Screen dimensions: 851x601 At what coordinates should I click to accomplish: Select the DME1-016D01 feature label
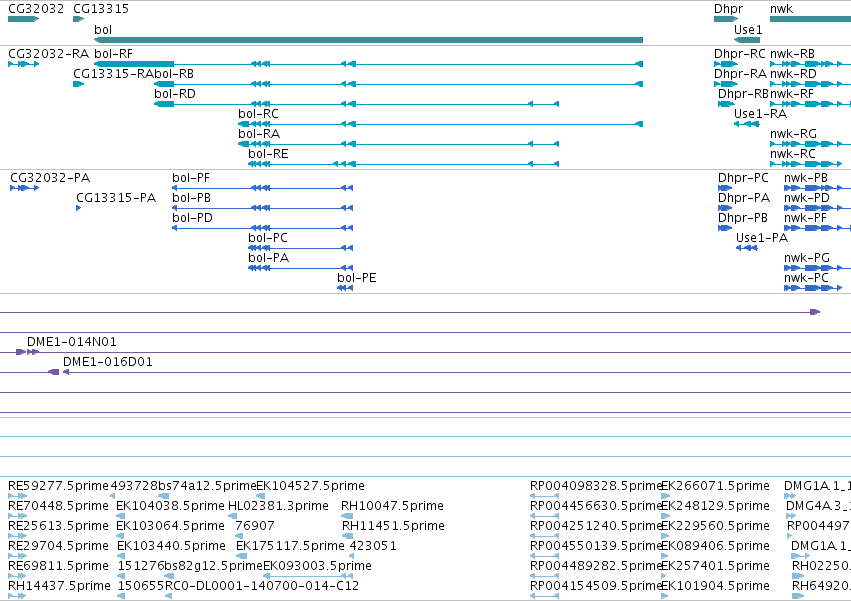tap(107, 362)
